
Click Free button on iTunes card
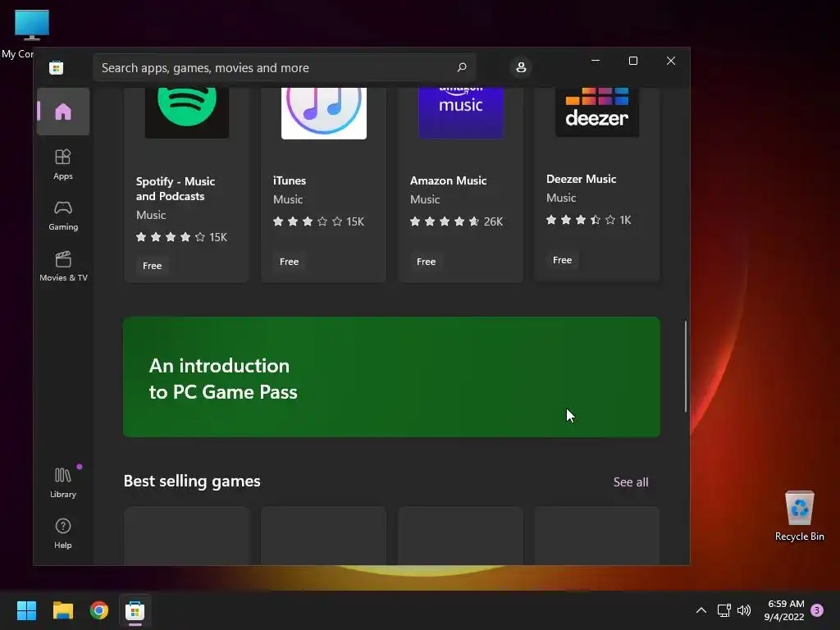click(x=290, y=262)
